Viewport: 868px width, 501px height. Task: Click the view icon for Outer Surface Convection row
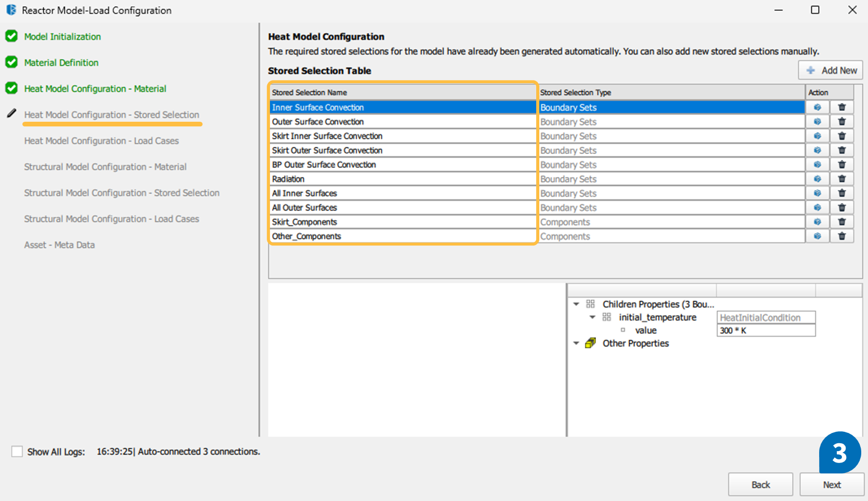coord(818,122)
